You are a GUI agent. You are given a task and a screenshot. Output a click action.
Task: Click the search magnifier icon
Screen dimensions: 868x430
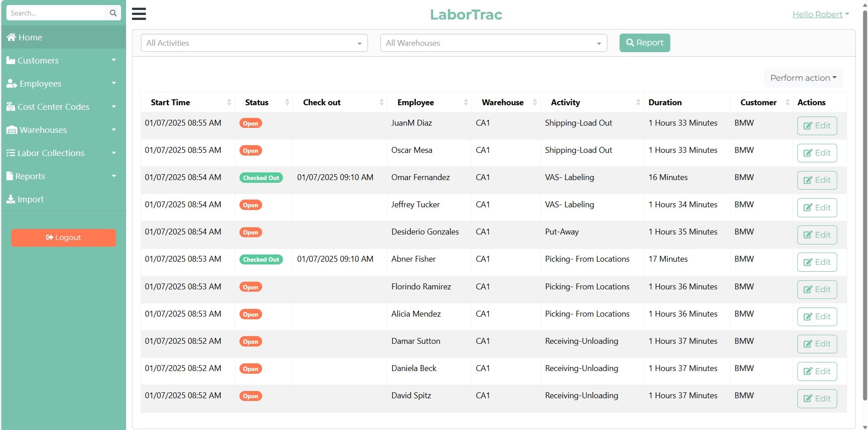113,13
